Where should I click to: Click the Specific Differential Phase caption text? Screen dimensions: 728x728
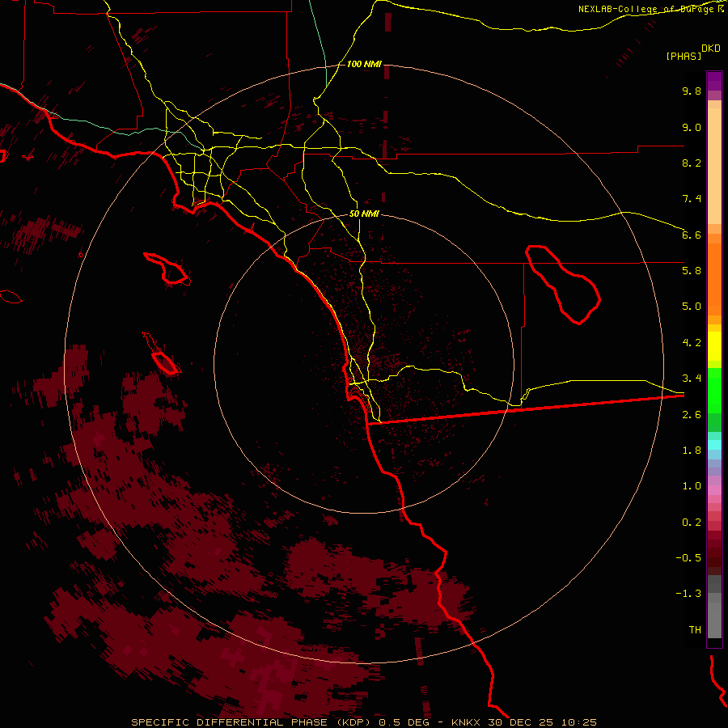pyautogui.click(x=364, y=722)
